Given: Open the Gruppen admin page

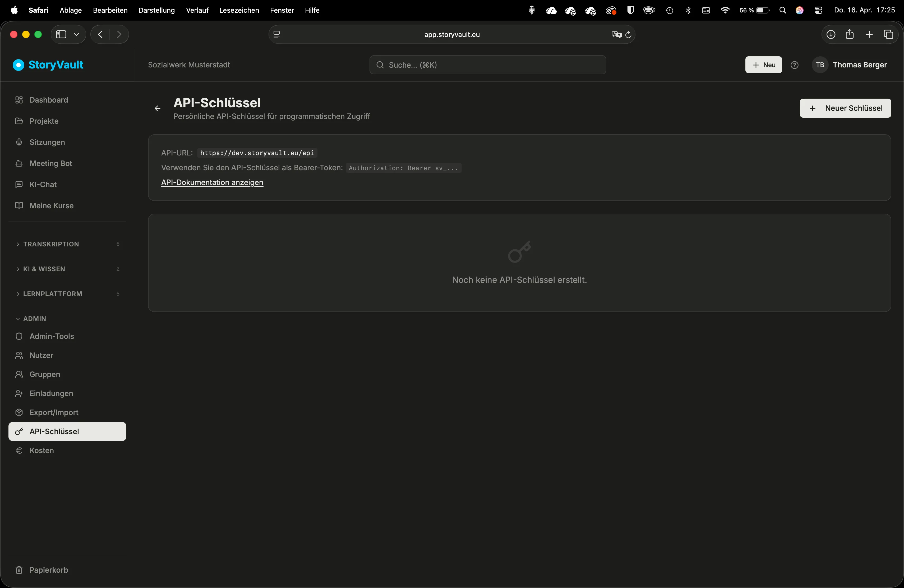Looking at the screenshot, I should point(67,374).
